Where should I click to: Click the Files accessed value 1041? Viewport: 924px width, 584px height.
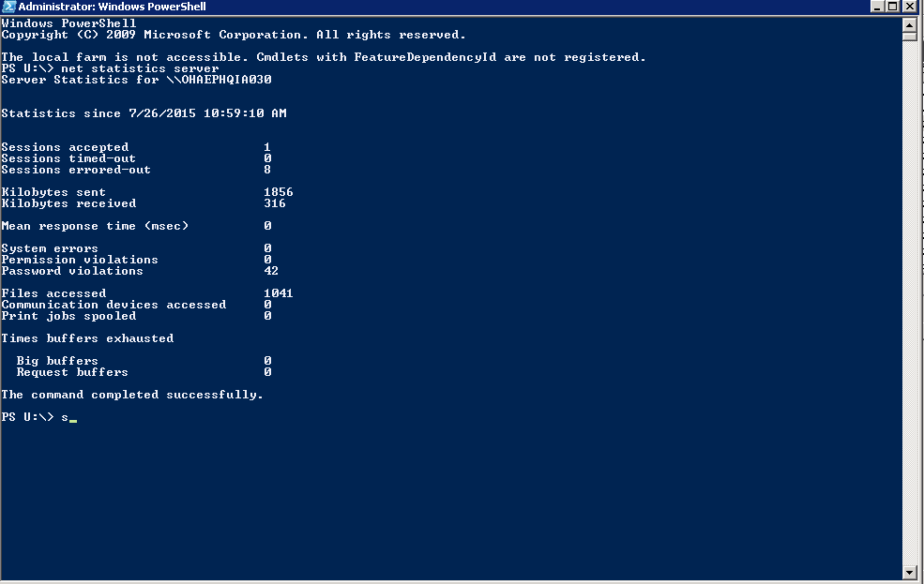pyautogui.click(x=279, y=292)
